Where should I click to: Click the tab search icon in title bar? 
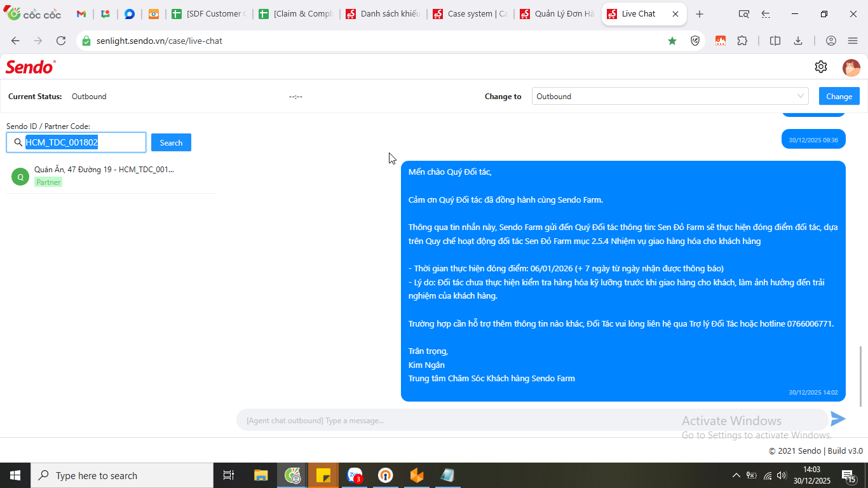(x=744, y=14)
